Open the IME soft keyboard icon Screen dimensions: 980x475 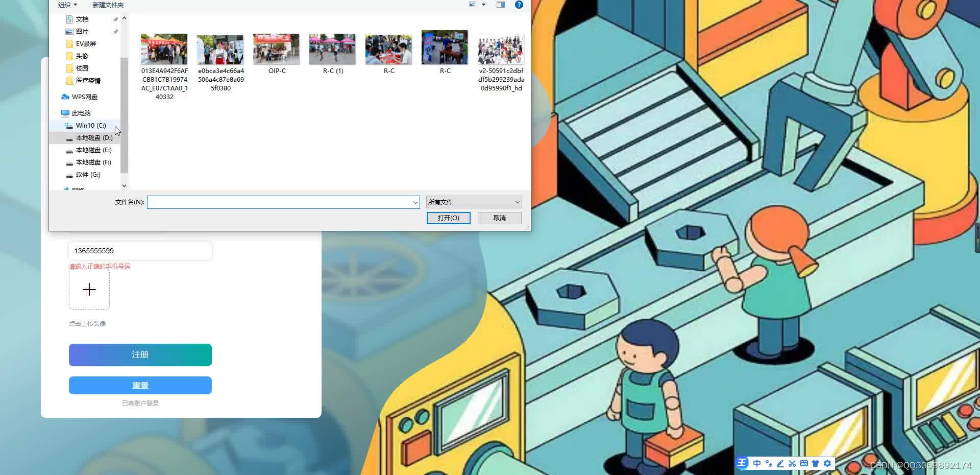tap(803, 463)
